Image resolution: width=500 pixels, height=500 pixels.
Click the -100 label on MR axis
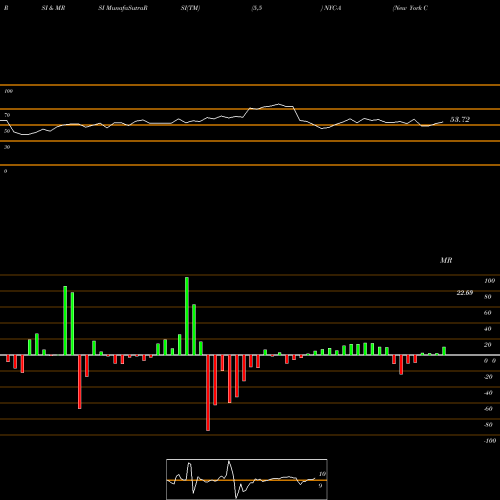point(490,441)
